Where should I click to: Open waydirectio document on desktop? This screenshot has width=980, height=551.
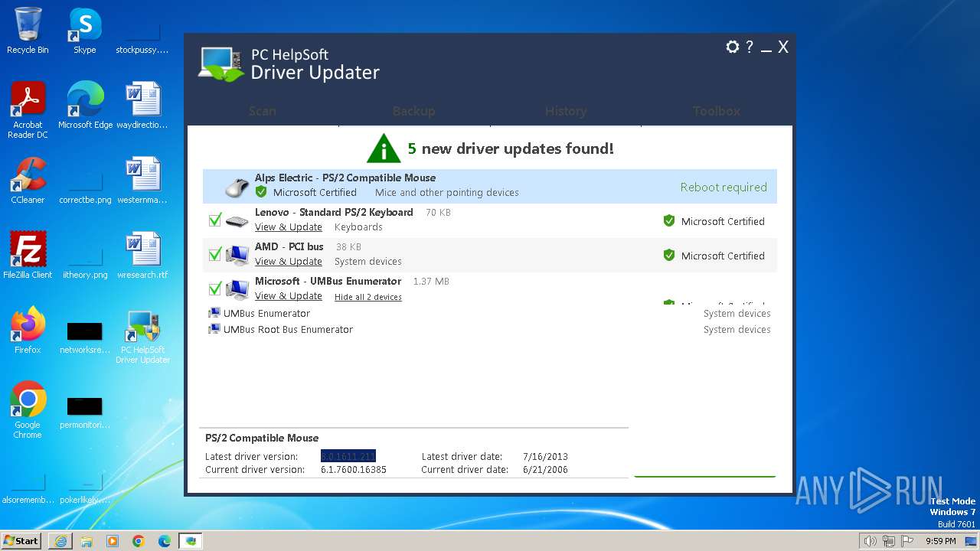(x=142, y=106)
